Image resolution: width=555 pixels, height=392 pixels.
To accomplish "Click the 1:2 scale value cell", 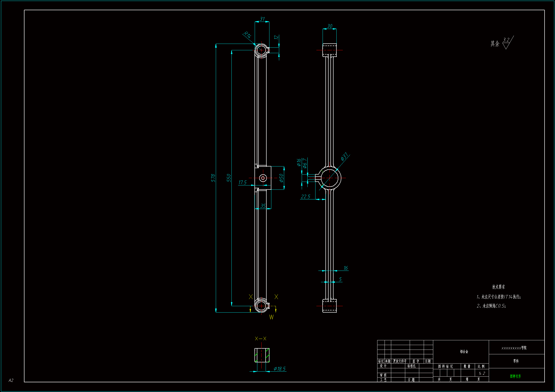I will 482,373.
